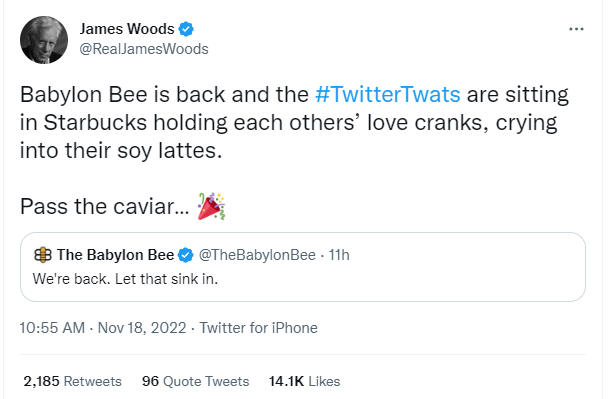Screen dimensions: 609x399
Task: Open the @TheBabylonBee handle in quoted tweet
Action: pyautogui.click(x=257, y=255)
